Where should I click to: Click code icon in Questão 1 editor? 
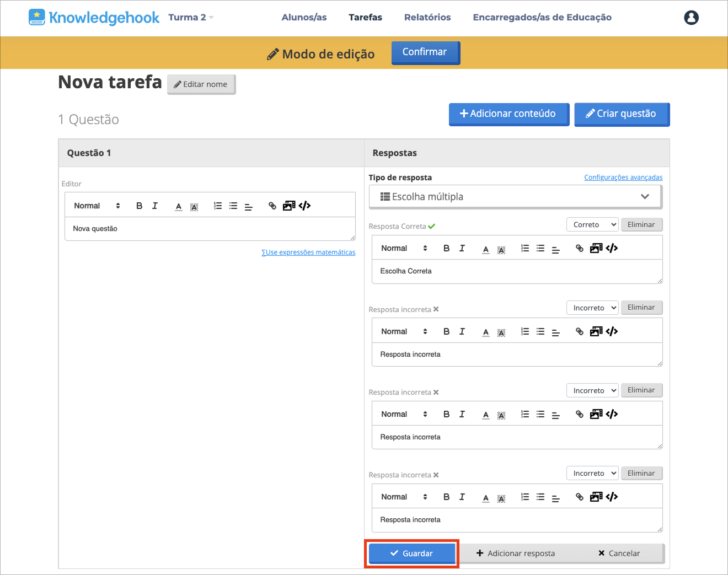point(304,206)
